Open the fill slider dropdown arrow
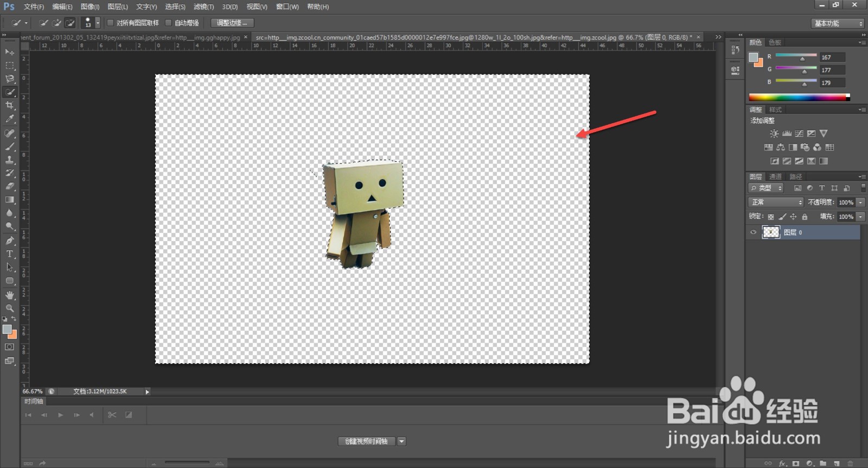868x468 pixels. (860, 217)
